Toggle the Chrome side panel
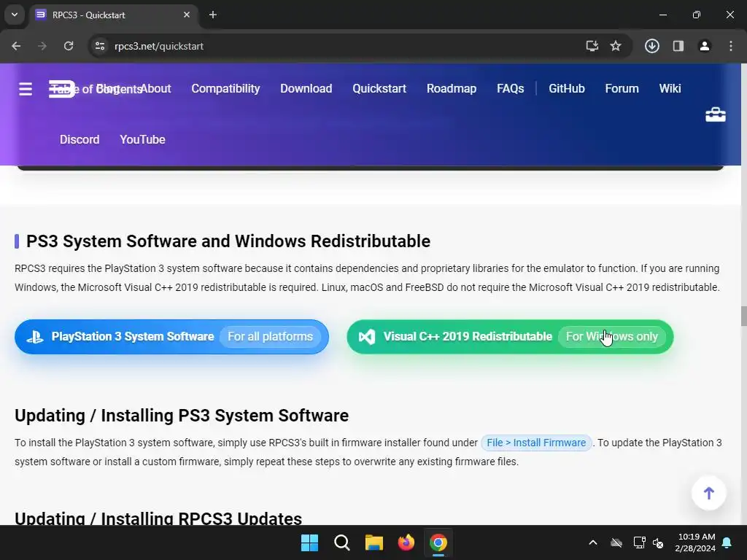The height and width of the screenshot is (560, 747). [x=678, y=46]
